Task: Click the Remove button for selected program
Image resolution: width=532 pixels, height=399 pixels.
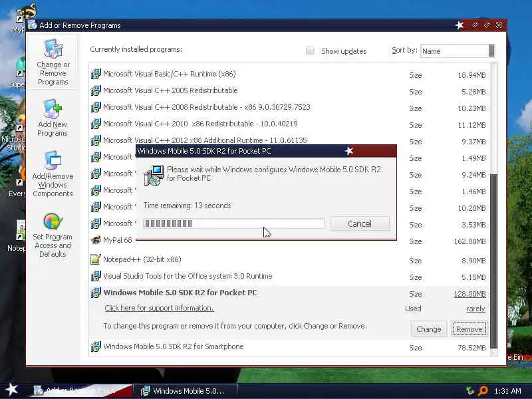Action: (469, 329)
